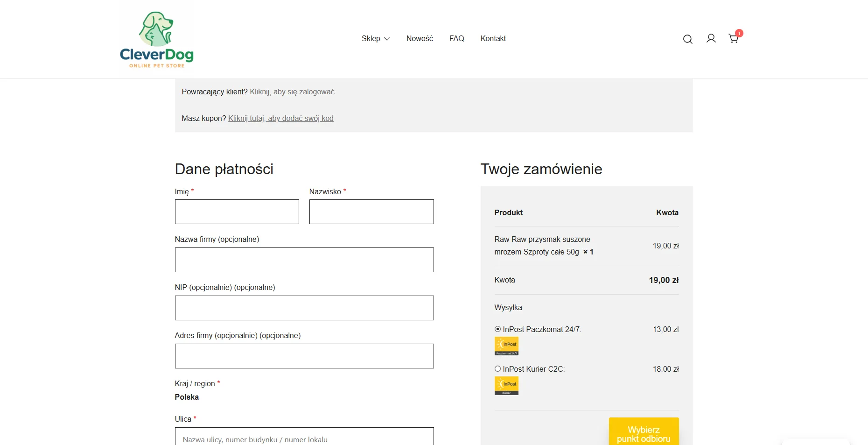Click the 18,00 zł shipping price
This screenshot has width=868, height=445.
(x=666, y=369)
